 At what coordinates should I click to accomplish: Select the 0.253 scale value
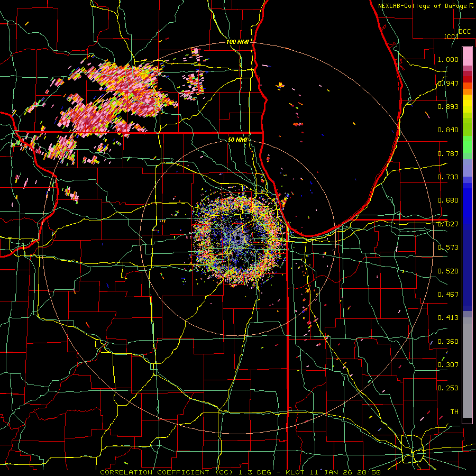coord(448,388)
